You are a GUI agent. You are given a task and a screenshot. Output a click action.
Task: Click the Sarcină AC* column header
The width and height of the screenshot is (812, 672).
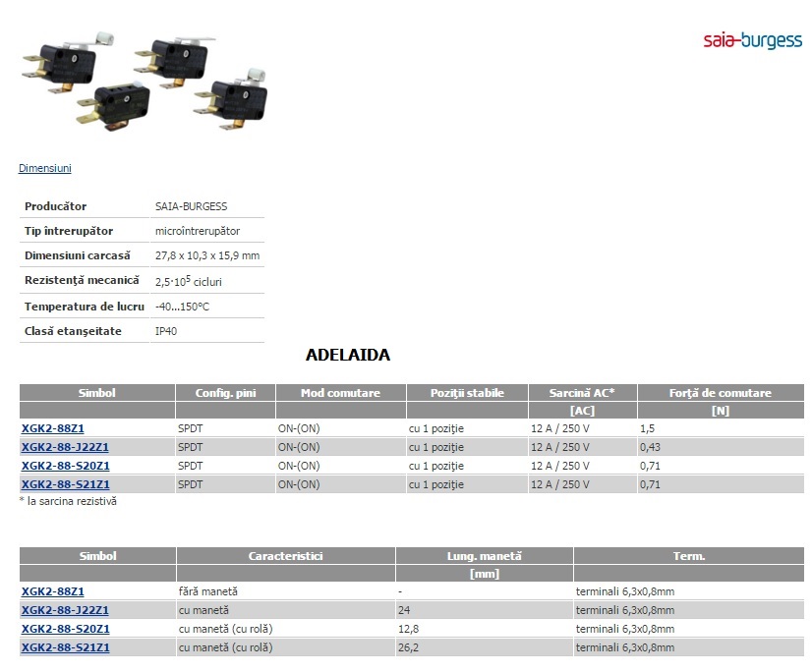tap(582, 393)
